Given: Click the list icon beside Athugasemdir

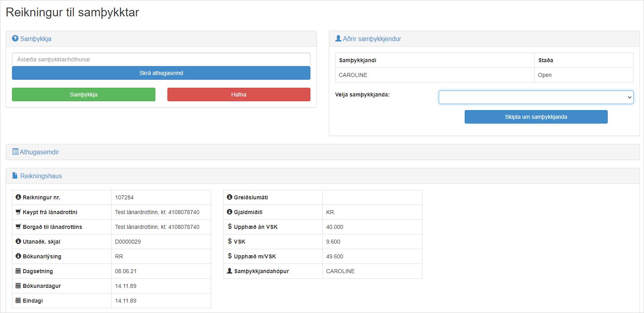Looking at the screenshot, I should (x=15, y=152).
